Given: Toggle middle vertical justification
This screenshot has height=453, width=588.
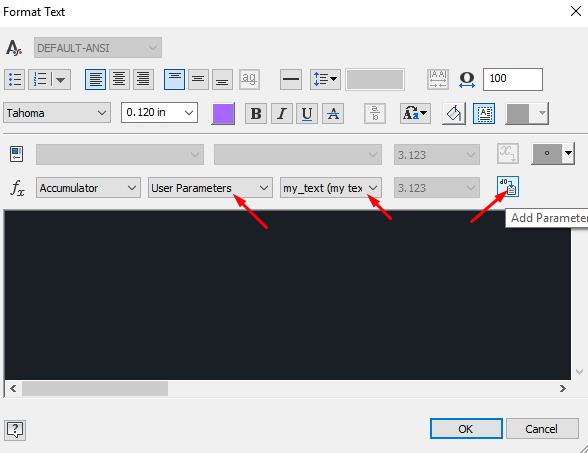Looking at the screenshot, I should (x=198, y=80).
